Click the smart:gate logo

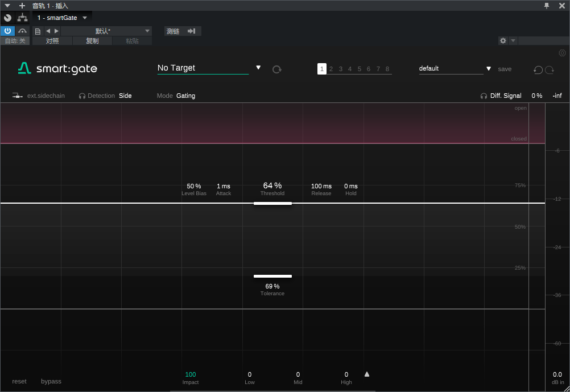click(58, 68)
